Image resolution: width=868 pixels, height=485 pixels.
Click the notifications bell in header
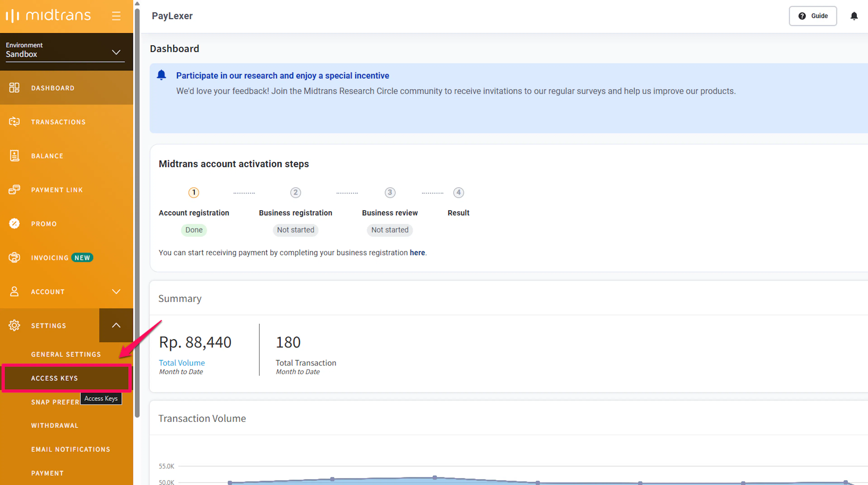pyautogui.click(x=854, y=16)
